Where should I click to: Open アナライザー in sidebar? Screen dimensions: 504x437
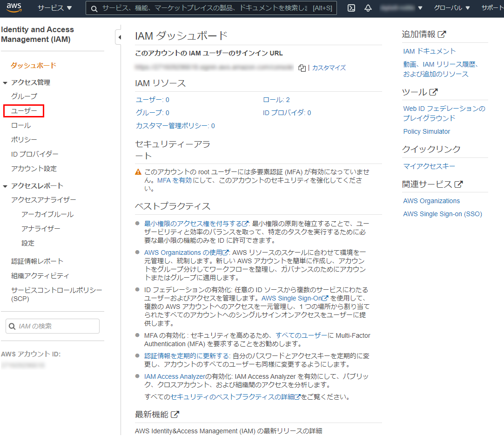click(x=40, y=229)
